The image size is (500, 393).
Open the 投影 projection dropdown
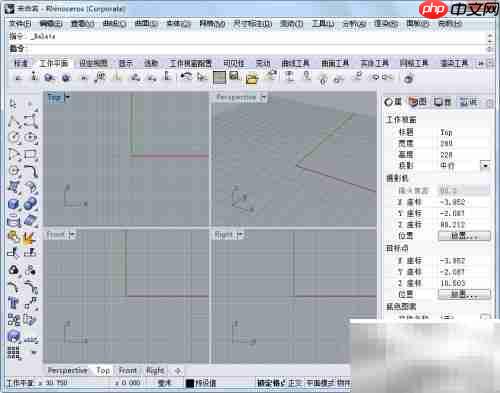[x=485, y=165]
